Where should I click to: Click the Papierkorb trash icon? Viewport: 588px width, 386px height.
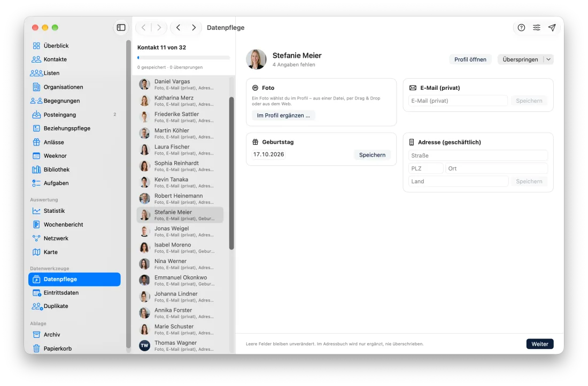[36, 349]
